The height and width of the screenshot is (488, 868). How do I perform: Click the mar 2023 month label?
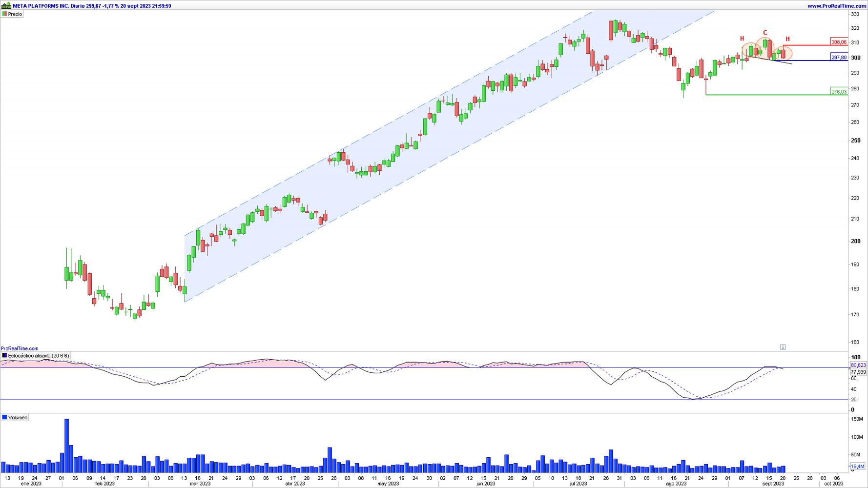point(200,484)
